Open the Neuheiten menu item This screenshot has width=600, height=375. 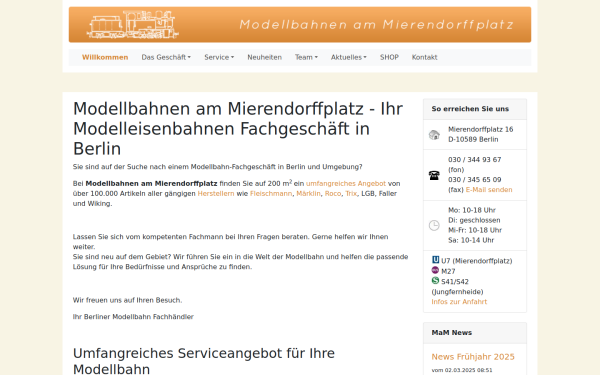(264, 57)
